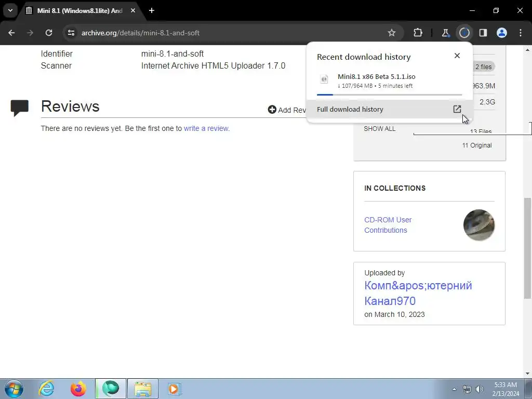532x399 pixels.
Task: Open the tab search dropdown arrow
Action: point(10,10)
